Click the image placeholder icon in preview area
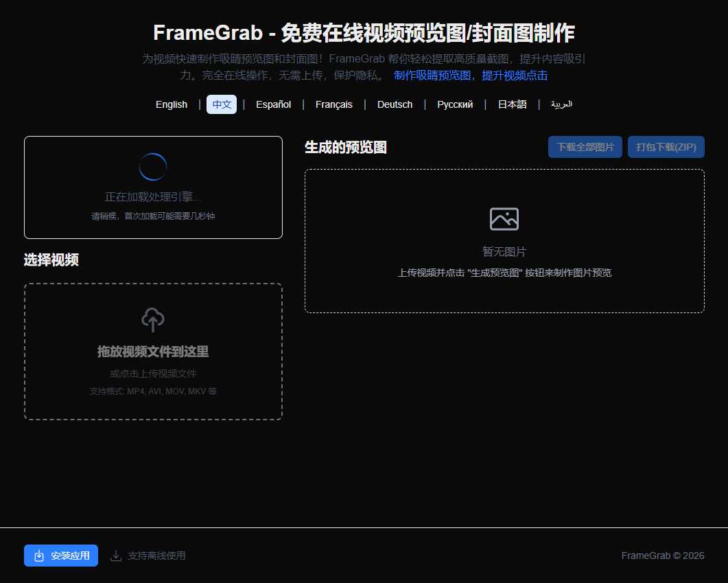This screenshot has width=728, height=583. point(504,218)
